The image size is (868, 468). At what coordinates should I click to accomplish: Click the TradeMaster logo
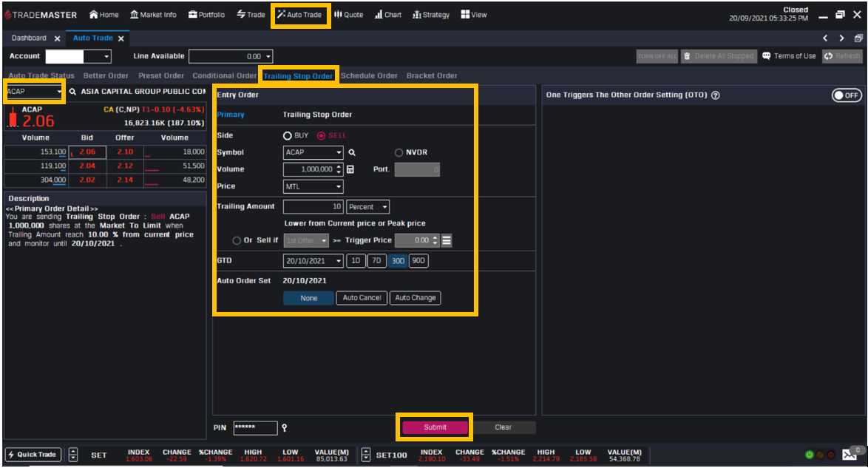[x=41, y=15]
